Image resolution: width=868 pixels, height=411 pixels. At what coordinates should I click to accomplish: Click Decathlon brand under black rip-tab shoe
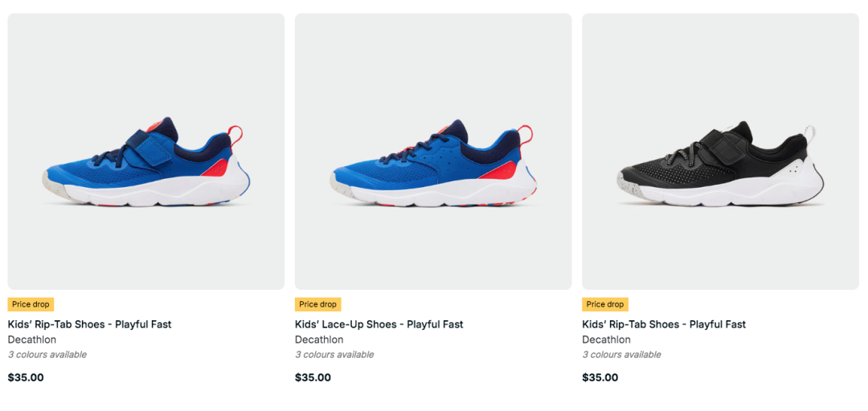[x=607, y=340]
